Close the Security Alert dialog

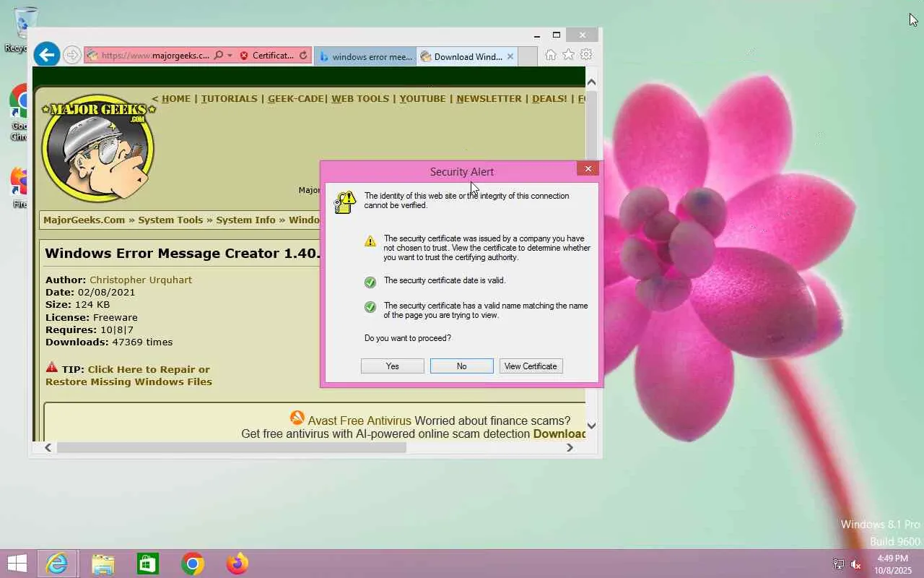pyautogui.click(x=588, y=169)
